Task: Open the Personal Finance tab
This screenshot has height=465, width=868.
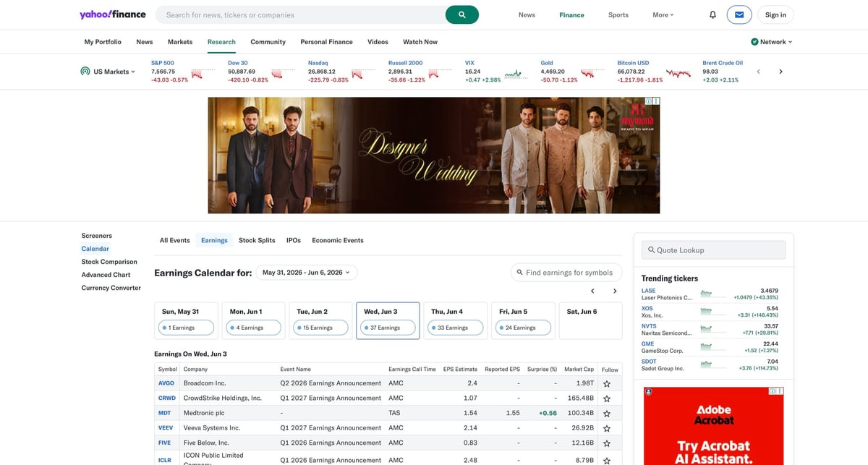Action: (326, 42)
